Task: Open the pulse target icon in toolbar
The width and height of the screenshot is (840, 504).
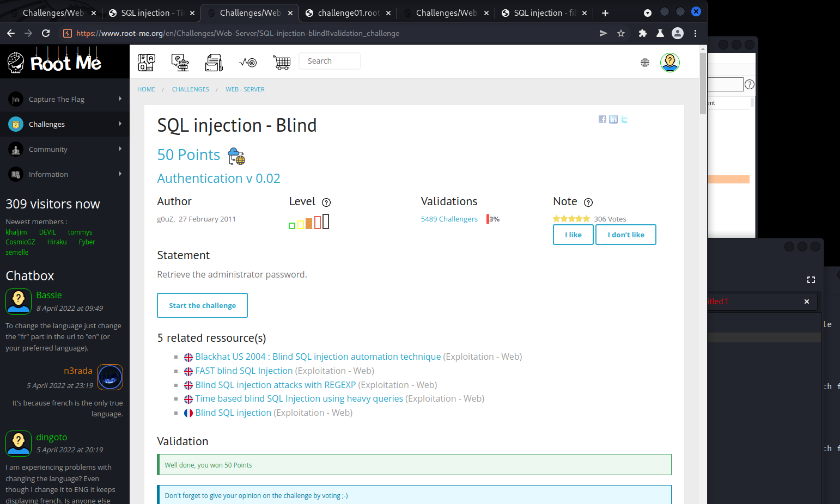Action: click(x=248, y=63)
